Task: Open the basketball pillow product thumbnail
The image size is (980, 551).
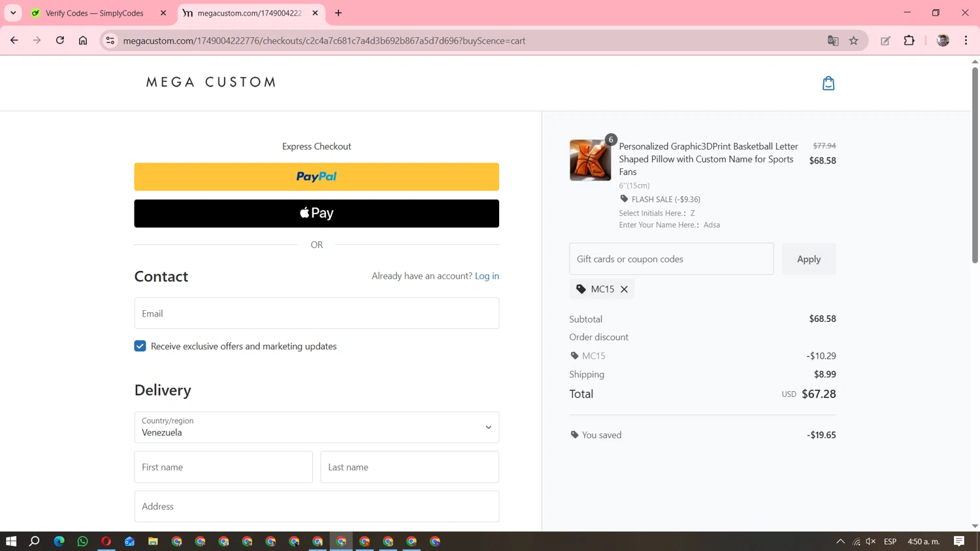Action: pyautogui.click(x=590, y=160)
